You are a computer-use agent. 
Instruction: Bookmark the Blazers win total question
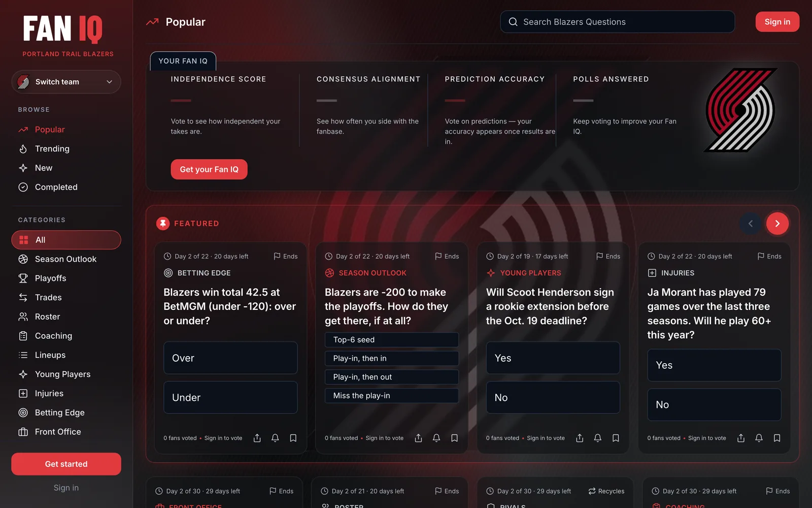click(x=293, y=438)
